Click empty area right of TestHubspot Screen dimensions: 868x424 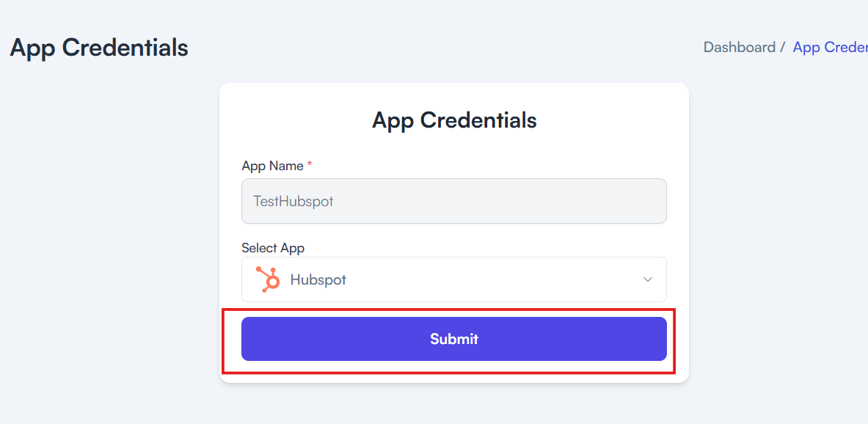[498, 201]
